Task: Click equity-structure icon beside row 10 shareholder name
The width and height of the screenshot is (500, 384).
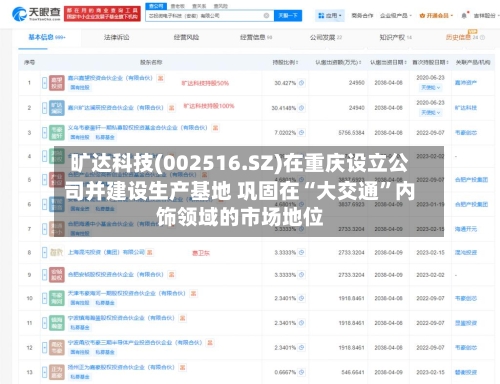Action: 193,293
